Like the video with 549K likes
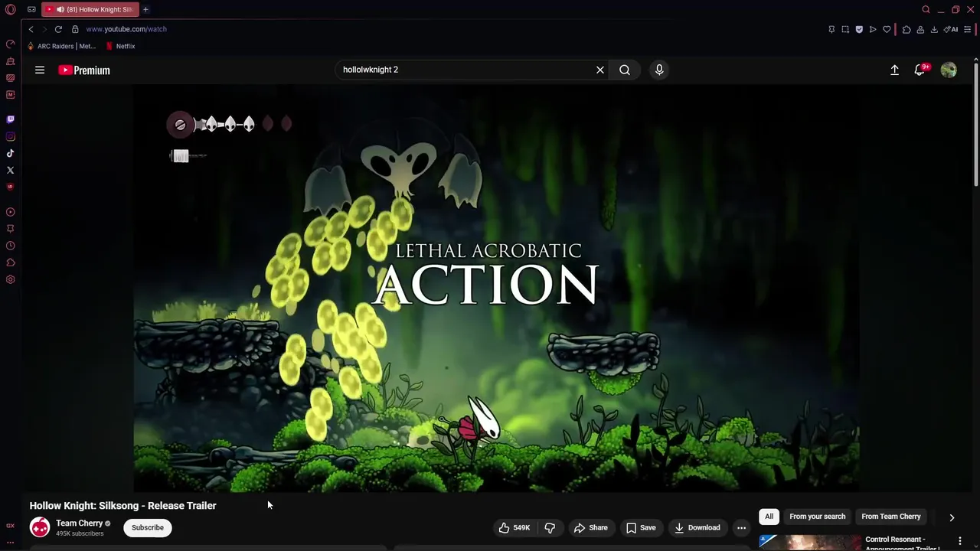Viewport: 980px width, 551px height. point(514,527)
